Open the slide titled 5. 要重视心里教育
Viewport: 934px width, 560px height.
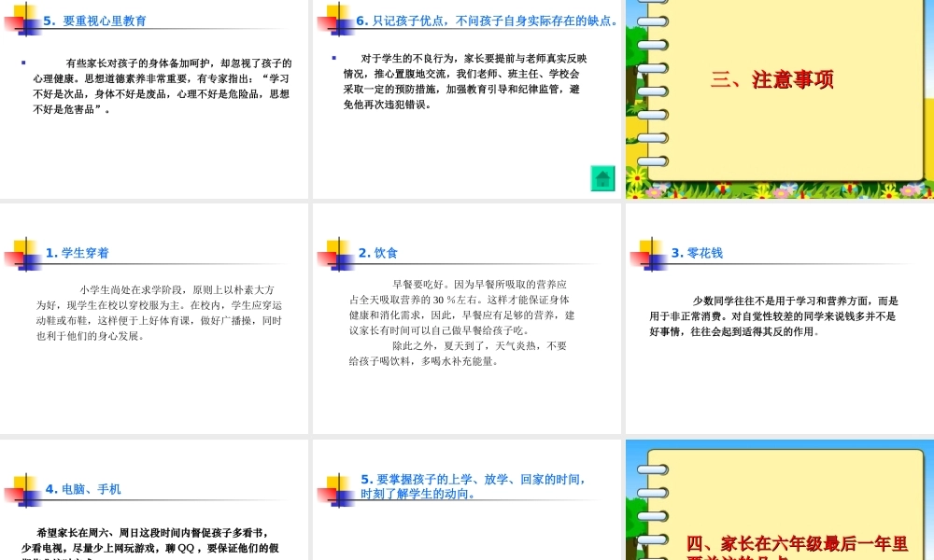(x=154, y=99)
